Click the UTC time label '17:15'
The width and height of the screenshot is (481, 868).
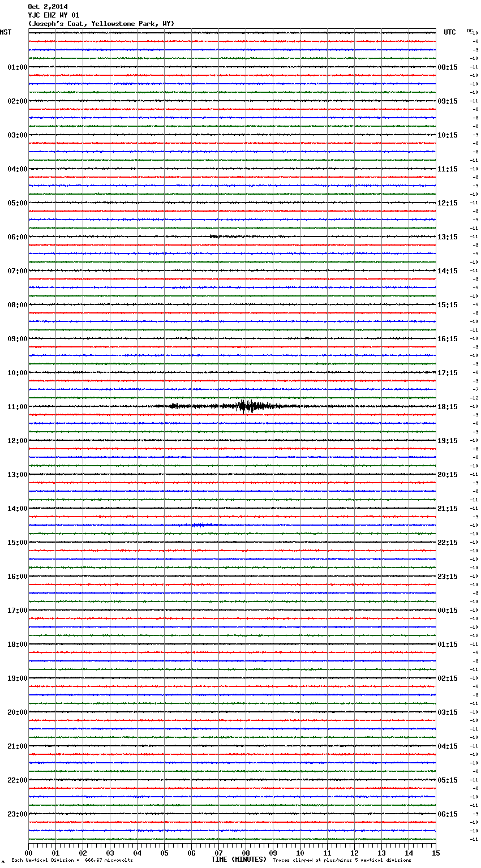(448, 373)
